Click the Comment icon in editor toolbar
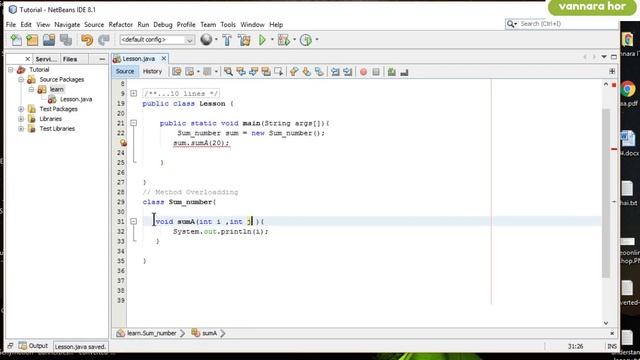This screenshot has width=640, height=360. coord(391,72)
